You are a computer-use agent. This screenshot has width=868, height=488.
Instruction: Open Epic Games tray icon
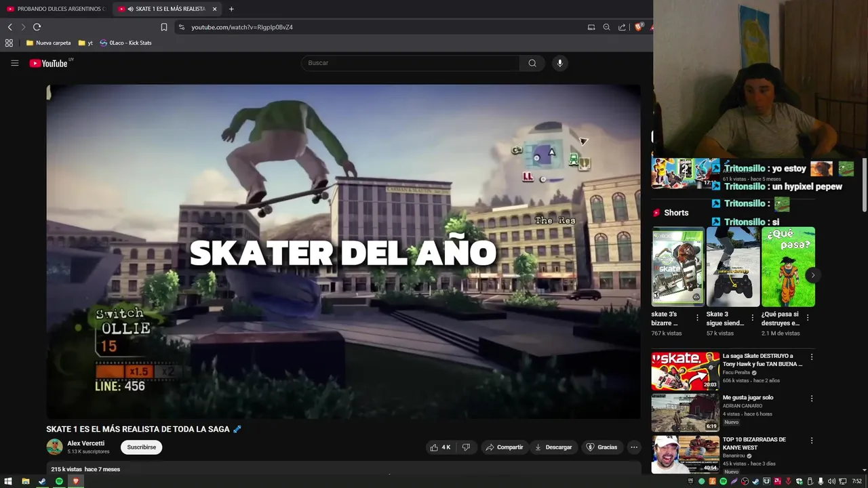click(691, 481)
